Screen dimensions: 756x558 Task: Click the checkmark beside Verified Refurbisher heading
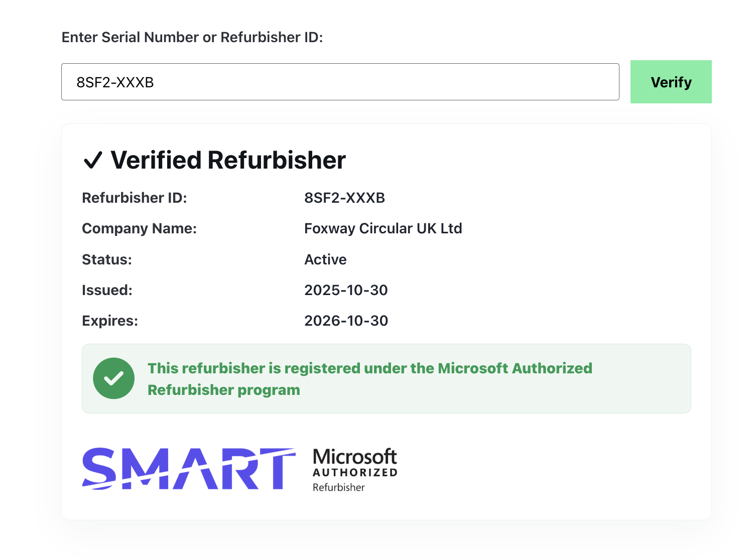point(94,161)
